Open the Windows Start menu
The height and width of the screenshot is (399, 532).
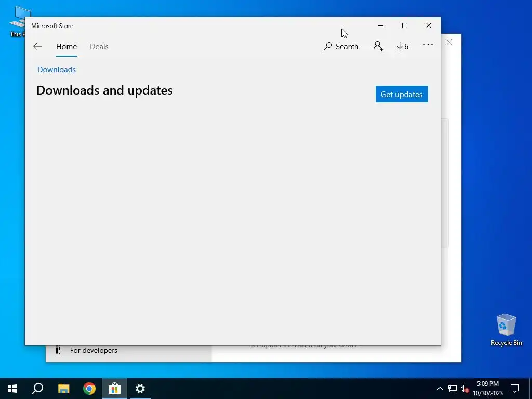(x=12, y=389)
